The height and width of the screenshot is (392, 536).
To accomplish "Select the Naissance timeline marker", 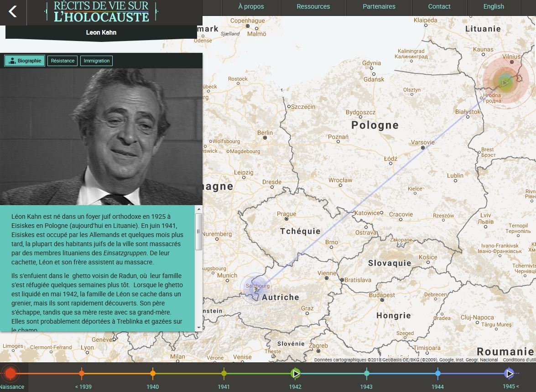I will coord(10,373).
